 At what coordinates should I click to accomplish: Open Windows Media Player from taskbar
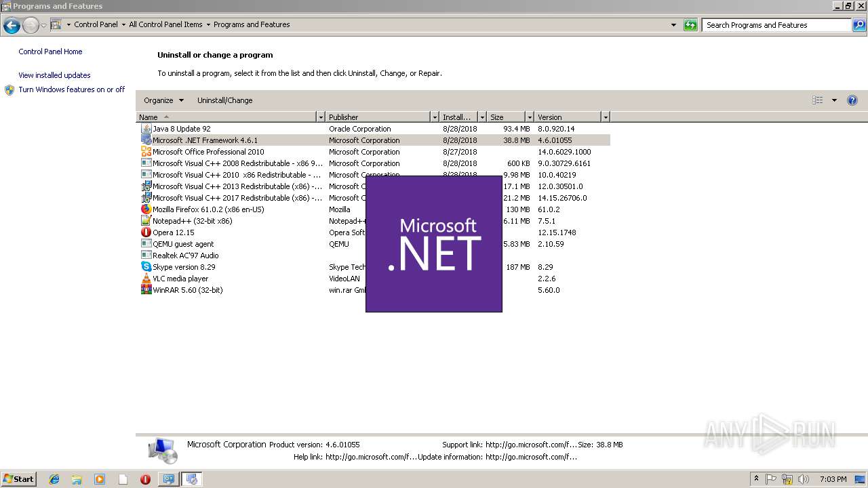tap(100, 479)
